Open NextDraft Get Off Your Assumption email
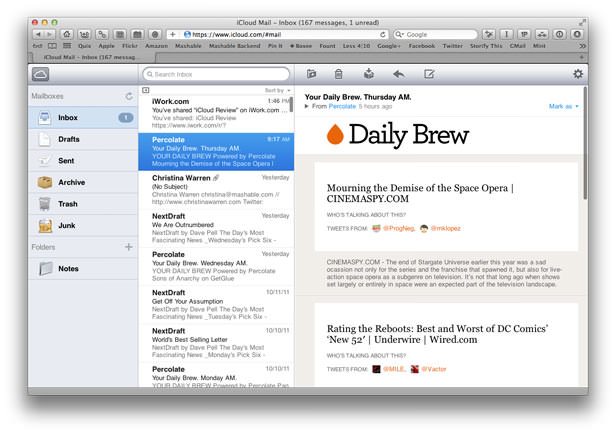 coord(216,304)
